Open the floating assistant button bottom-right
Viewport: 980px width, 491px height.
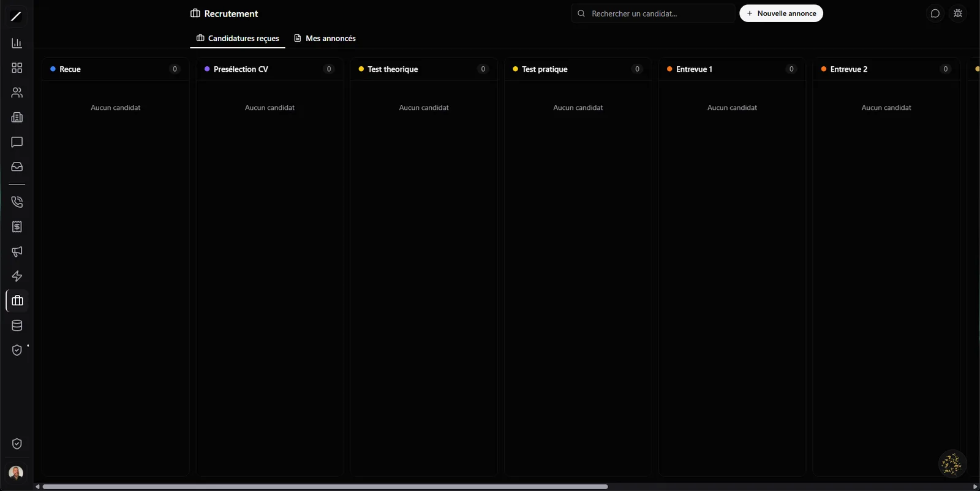[952, 464]
